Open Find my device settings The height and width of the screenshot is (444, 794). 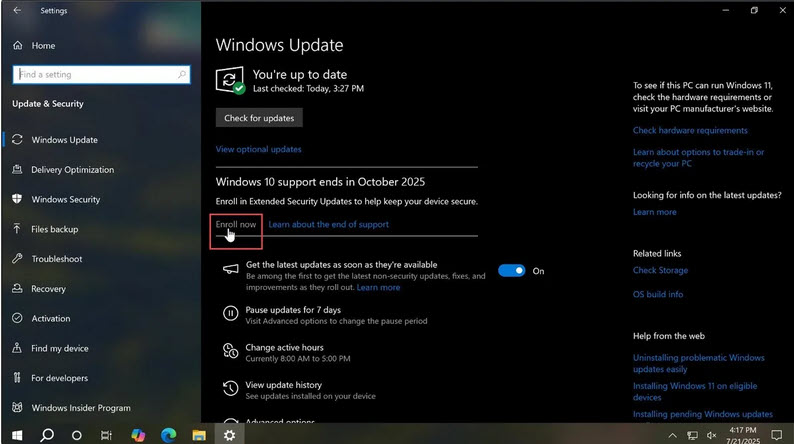(x=60, y=348)
